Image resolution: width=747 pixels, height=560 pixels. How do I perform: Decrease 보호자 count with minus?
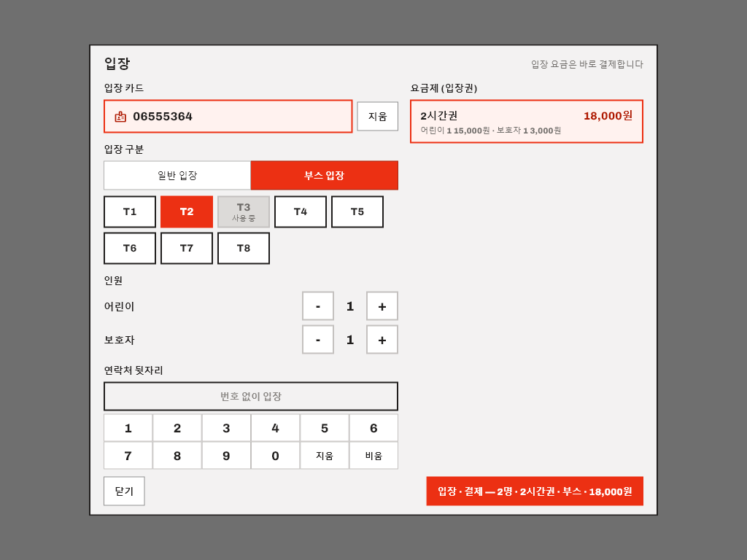click(318, 340)
